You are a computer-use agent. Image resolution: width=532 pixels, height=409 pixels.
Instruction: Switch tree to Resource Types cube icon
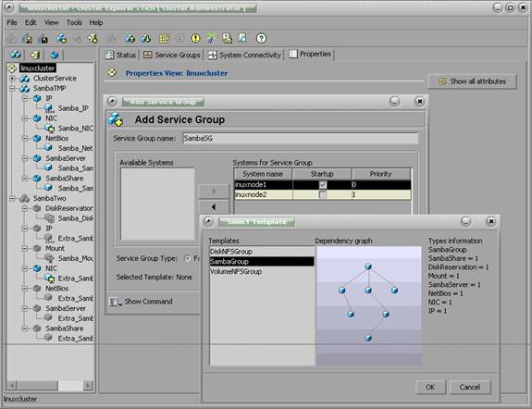(x=54, y=55)
